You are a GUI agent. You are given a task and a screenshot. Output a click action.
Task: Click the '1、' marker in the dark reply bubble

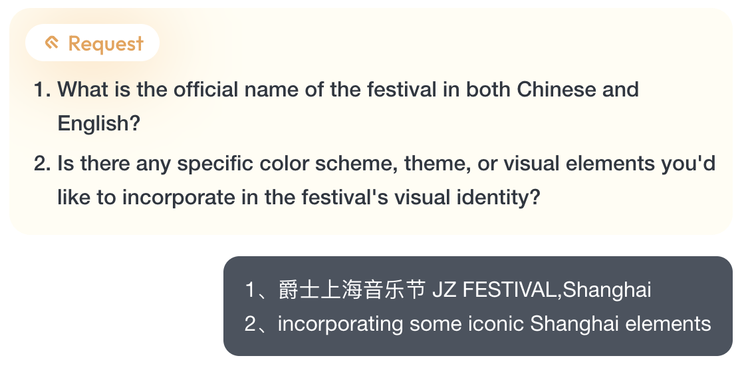point(259,290)
